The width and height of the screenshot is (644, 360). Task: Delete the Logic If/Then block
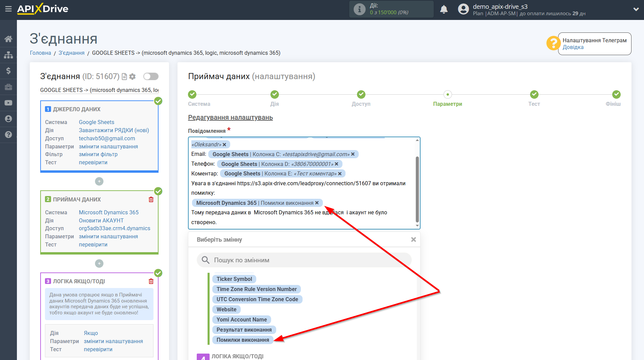tap(151, 281)
